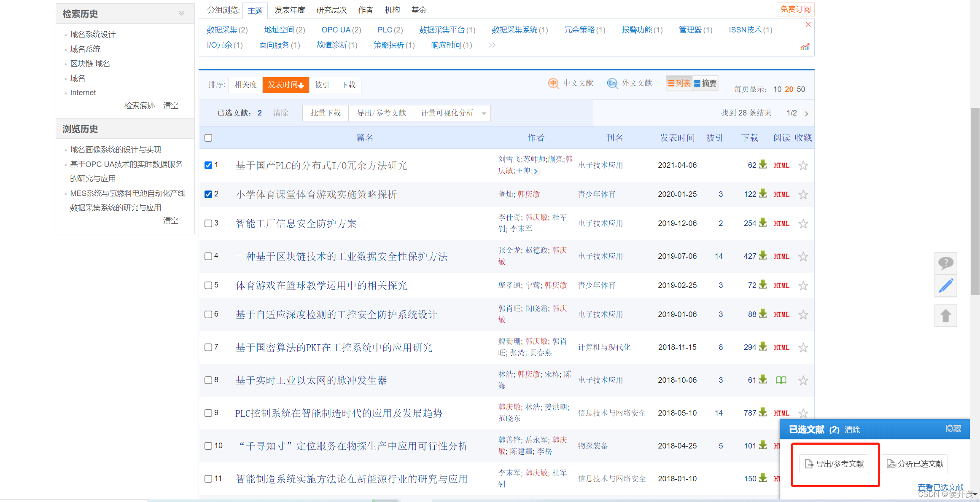Click the chart visualization icon in topic panel
Screen dimensions: 980x502
click(805, 47)
